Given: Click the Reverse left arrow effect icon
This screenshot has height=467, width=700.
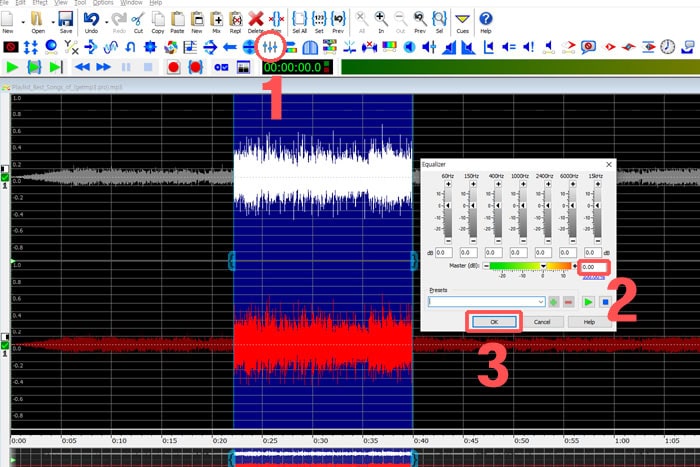Looking at the screenshot, I should [x=229, y=46].
